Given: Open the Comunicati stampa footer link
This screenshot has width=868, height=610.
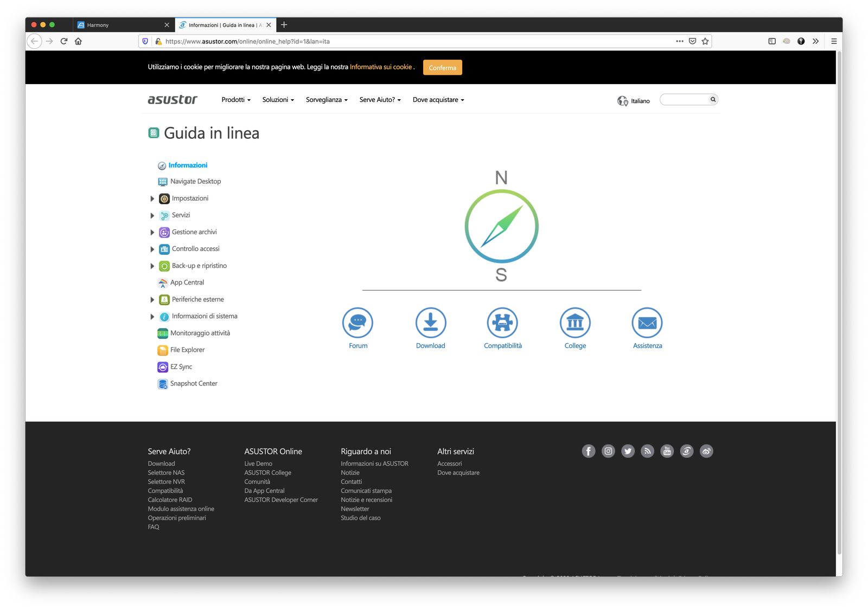Looking at the screenshot, I should (x=366, y=491).
